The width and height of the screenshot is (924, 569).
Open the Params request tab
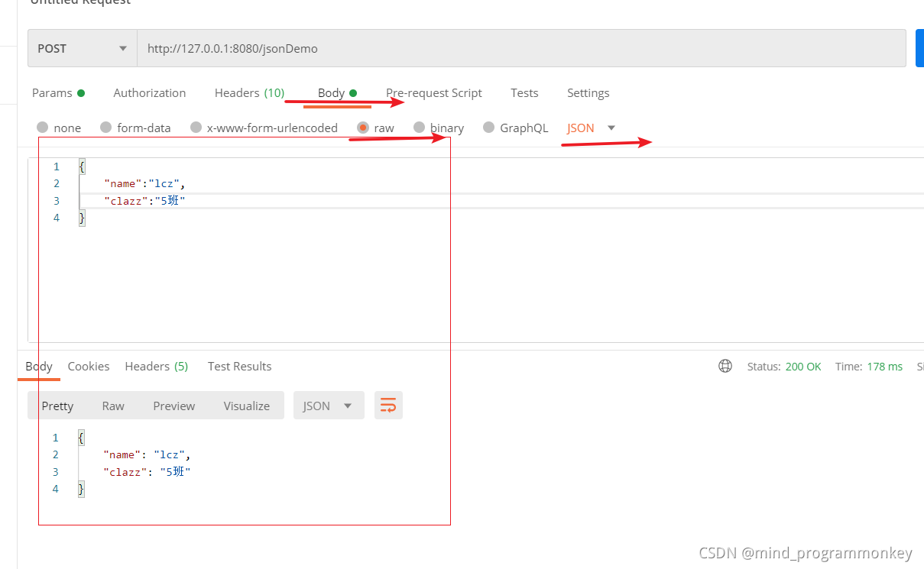click(x=59, y=93)
